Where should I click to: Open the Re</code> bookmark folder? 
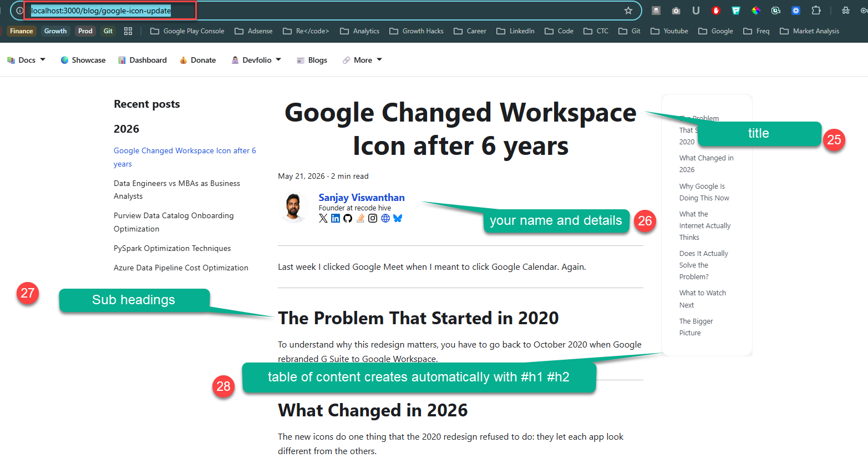click(306, 31)
